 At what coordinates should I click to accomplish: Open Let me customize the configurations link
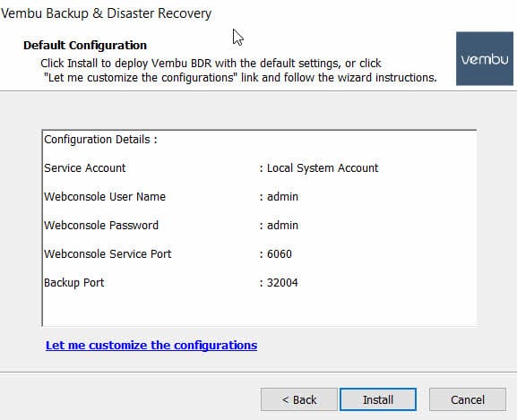151,345
